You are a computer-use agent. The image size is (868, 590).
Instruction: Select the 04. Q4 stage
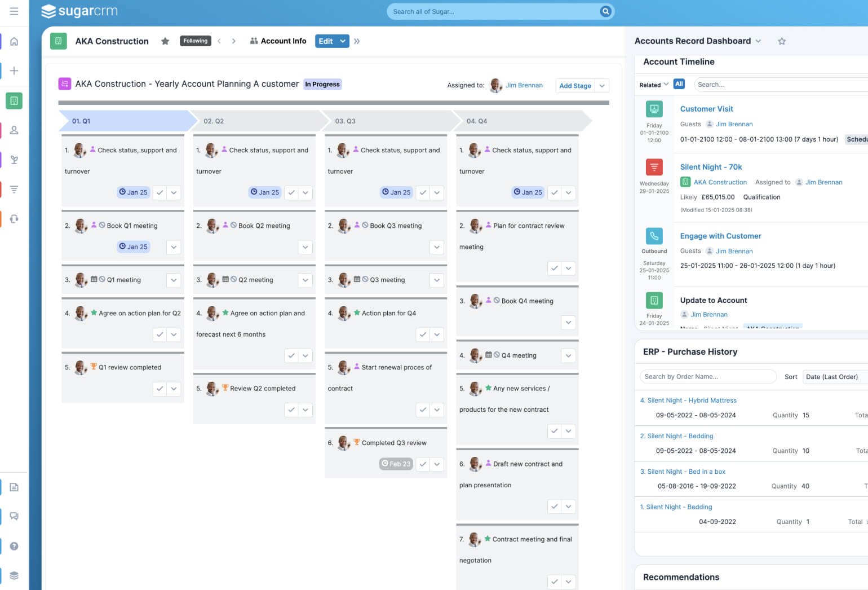(523, 121)
